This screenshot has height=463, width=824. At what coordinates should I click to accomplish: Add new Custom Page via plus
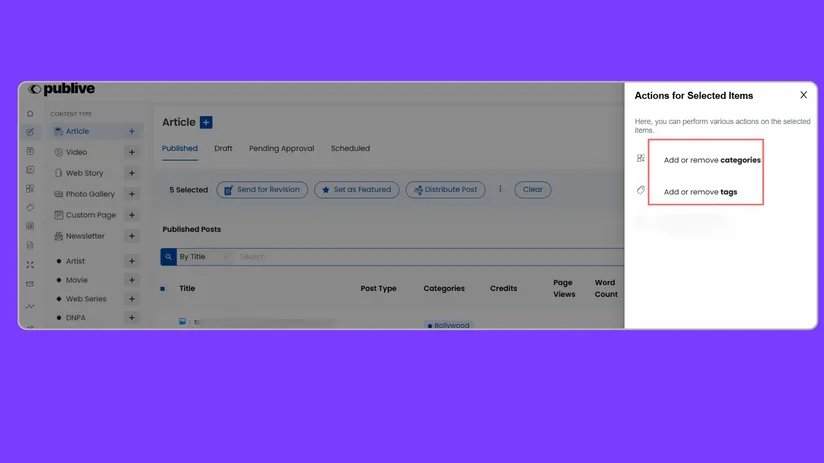132,215
